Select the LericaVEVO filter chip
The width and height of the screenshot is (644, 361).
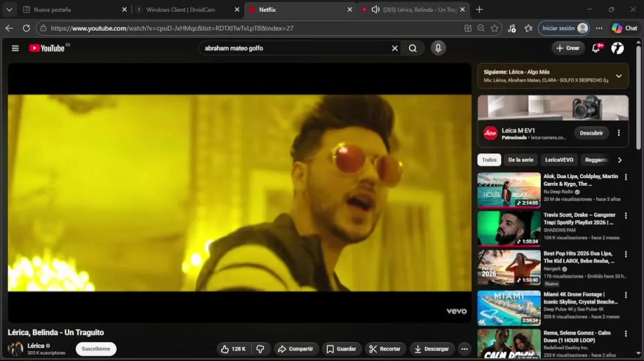[559, 160]
